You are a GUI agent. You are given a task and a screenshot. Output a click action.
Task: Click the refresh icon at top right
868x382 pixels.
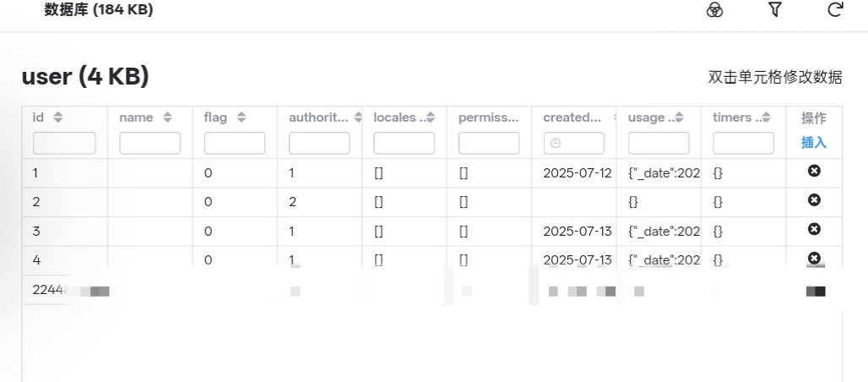tap(835, 9)
